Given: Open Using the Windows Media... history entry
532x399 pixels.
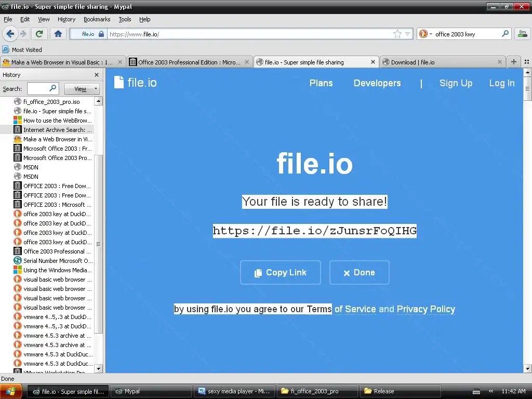Looking at the screenshot, I should pyautogui.click(x=47, y=270).
